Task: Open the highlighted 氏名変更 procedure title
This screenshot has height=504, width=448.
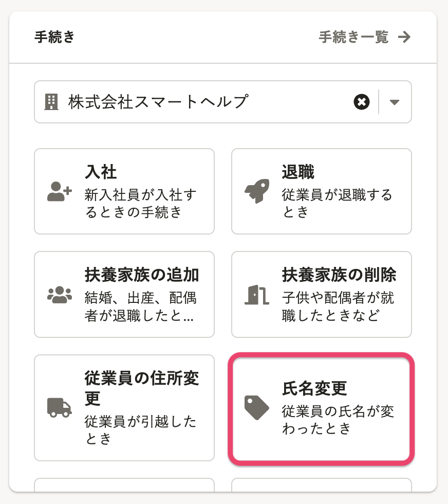Action: (x=314, y=388)
